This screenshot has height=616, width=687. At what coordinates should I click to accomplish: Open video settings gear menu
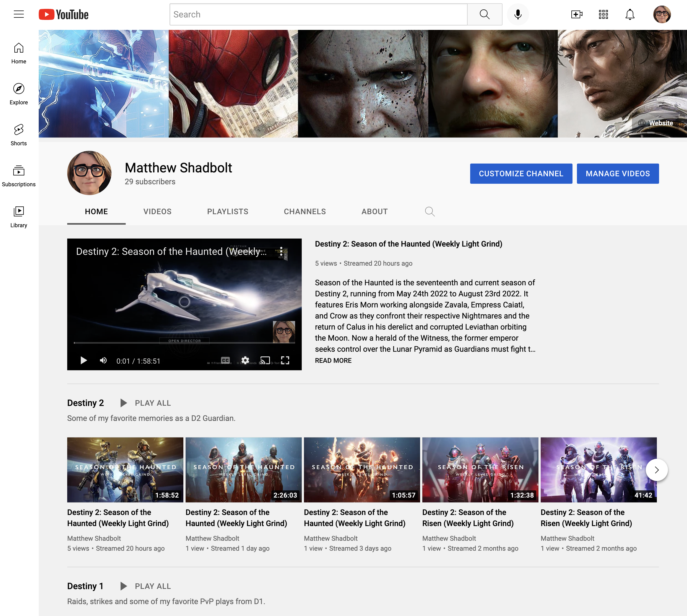click(x=245, y=361)
